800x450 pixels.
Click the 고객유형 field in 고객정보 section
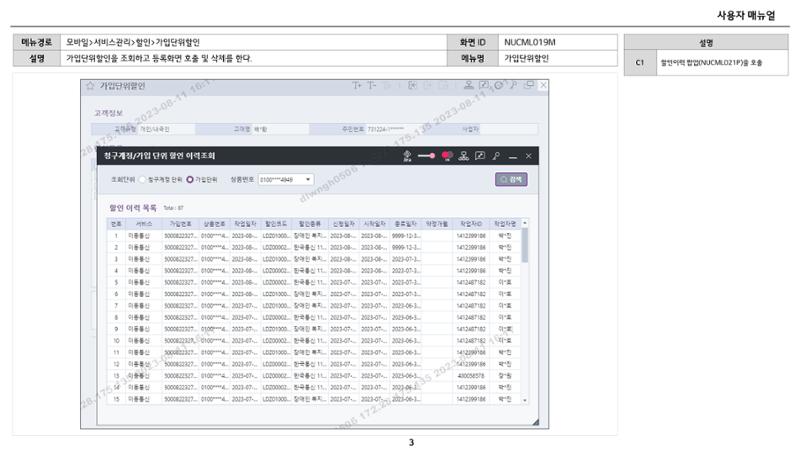click(166, 130)
